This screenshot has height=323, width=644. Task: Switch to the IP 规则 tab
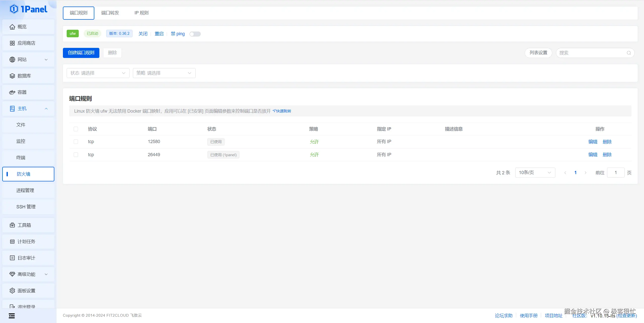pyautogui.click(x=141, y=13)
